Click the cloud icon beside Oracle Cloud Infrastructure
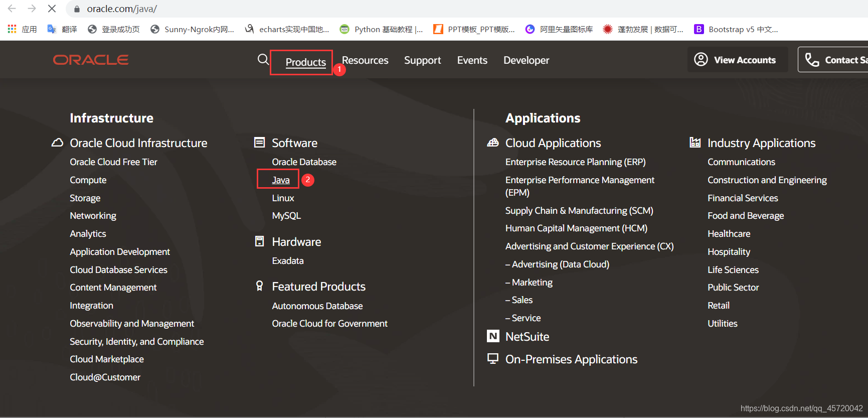The image size is (868, 418). (x=57, y=143)
